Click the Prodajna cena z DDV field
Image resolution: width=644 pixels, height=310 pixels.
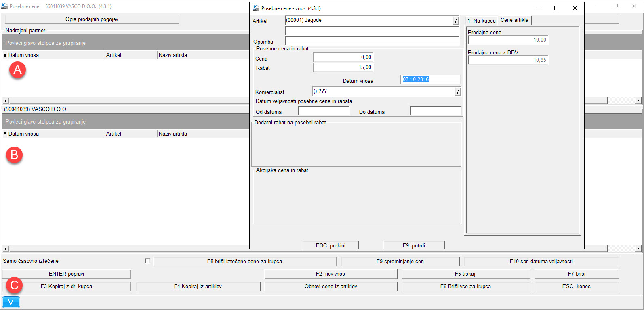[x=508, y=60]
